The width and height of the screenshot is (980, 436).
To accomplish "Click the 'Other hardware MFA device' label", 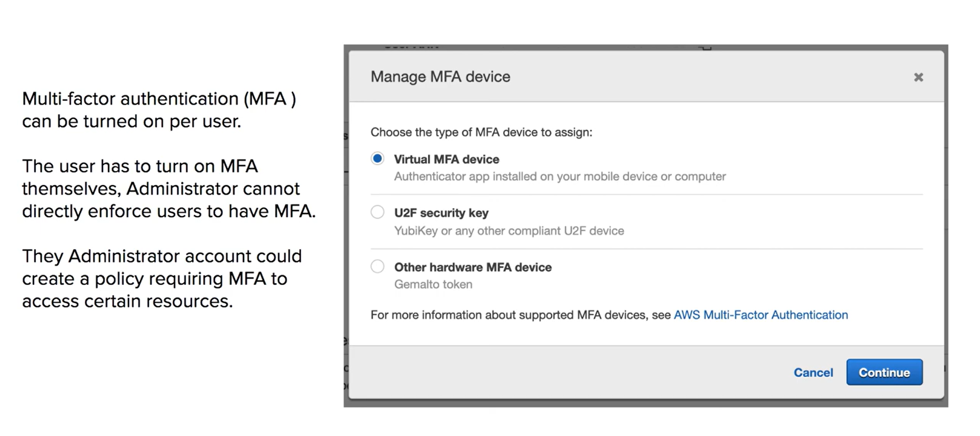I will click(x=473, y=267).
